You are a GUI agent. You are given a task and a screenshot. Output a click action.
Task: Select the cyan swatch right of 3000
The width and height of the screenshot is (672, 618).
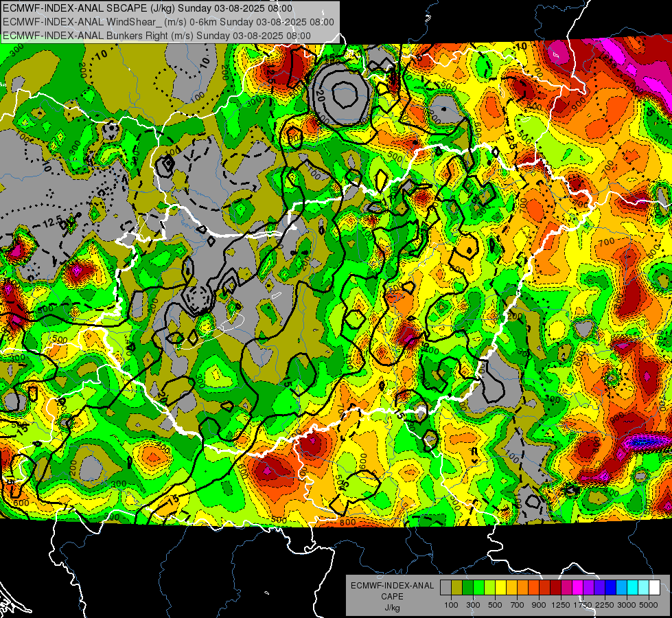633,588
